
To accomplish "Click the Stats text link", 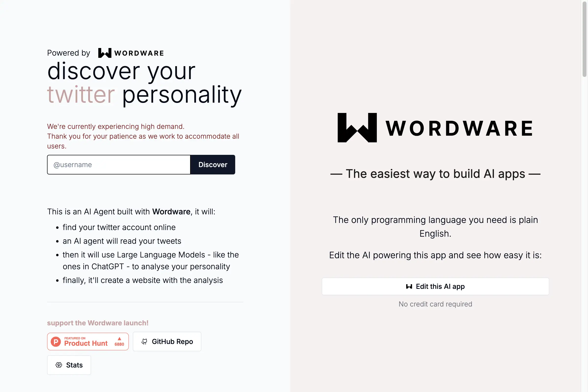I will click(74, 365).
